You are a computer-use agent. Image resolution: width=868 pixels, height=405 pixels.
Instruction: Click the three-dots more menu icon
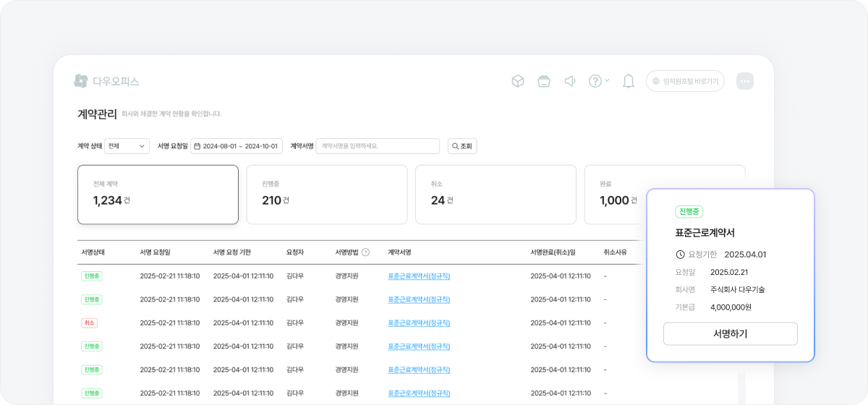[x=745, y=81]
